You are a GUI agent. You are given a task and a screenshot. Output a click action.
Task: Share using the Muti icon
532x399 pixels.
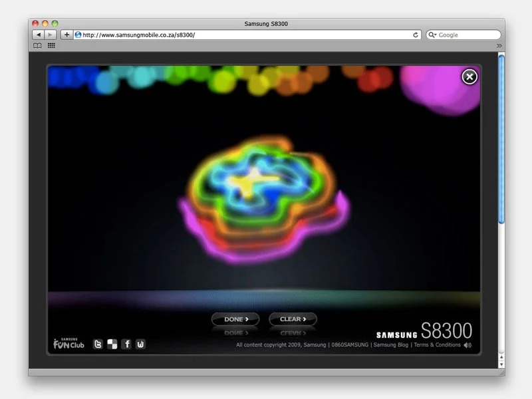(x=140, y=344)
